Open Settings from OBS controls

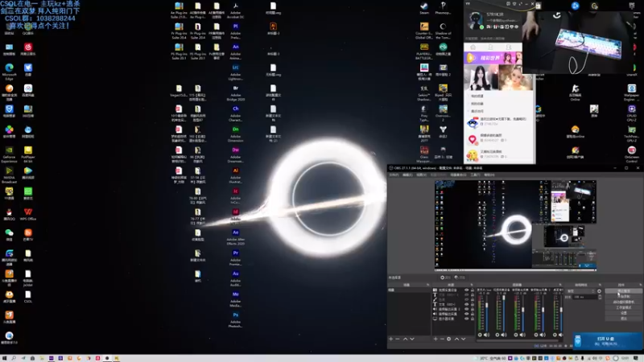[x=623, y=313]
